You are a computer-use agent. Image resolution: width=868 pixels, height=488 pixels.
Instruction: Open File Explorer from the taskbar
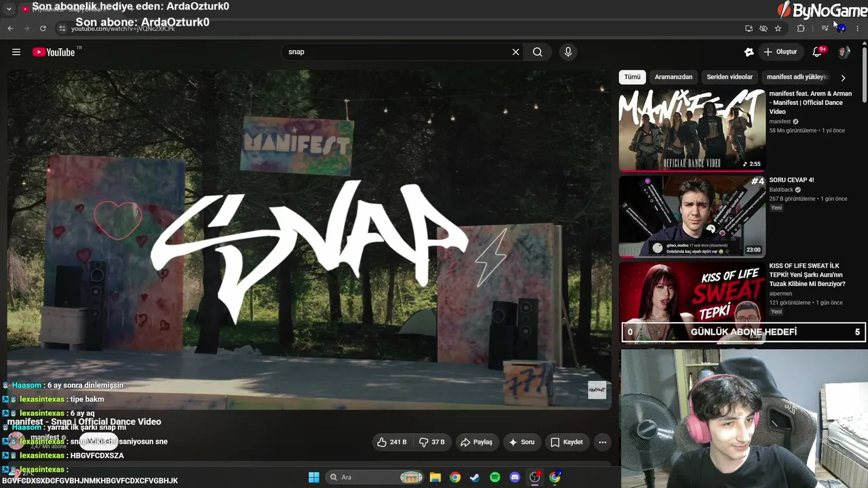[x=435, y=477]
